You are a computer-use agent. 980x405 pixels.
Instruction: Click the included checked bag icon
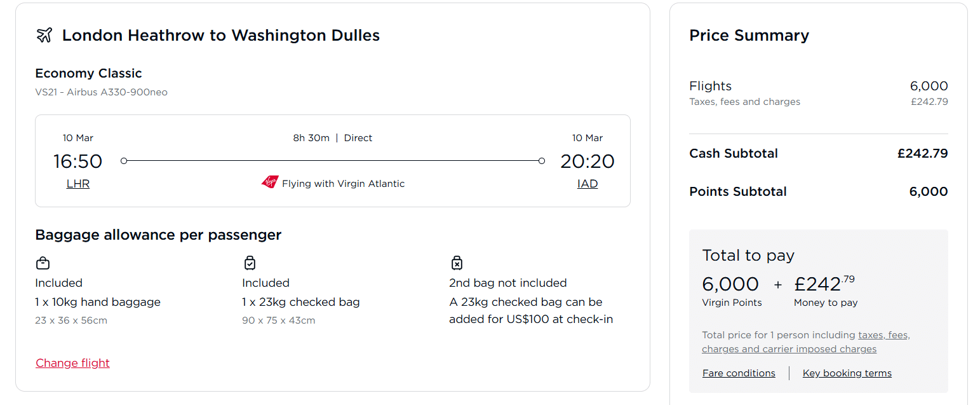250,263
